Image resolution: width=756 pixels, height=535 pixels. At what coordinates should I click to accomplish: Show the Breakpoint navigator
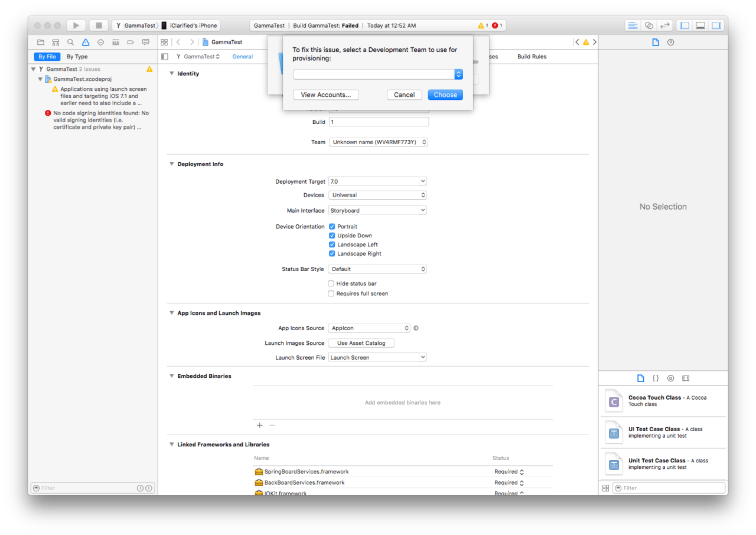coord(131,43)
